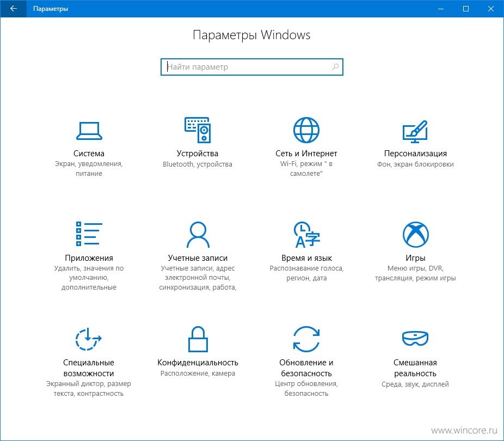This screenshot has height=441, width=504.
Task: Click the Время и язык title
Action: click(x=306, y=258)
